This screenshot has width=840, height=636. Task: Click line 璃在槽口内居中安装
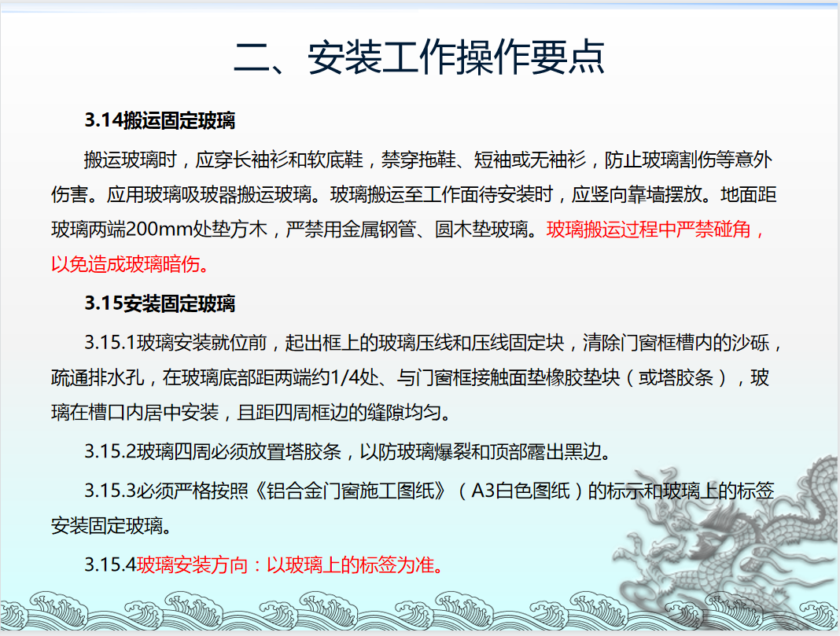point(251,413)
